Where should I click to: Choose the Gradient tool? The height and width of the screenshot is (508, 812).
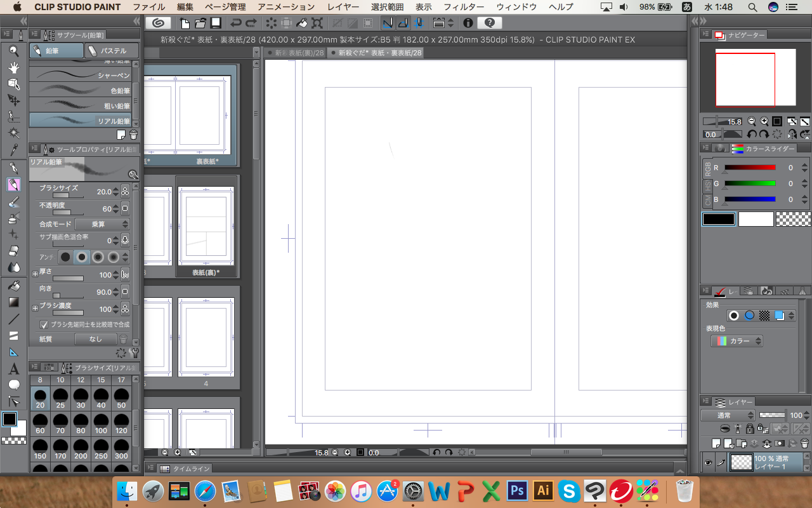tap(13, 302)
